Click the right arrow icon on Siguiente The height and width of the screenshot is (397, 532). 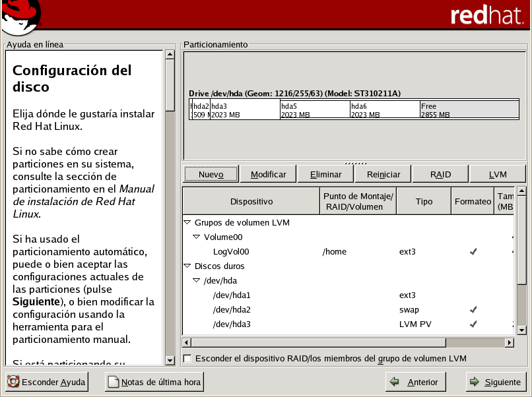[x=474, y=382]
